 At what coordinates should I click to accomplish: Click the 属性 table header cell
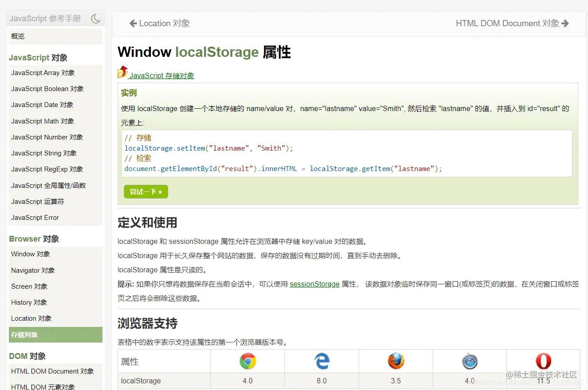pyautogui.click(x=164, y=361)
